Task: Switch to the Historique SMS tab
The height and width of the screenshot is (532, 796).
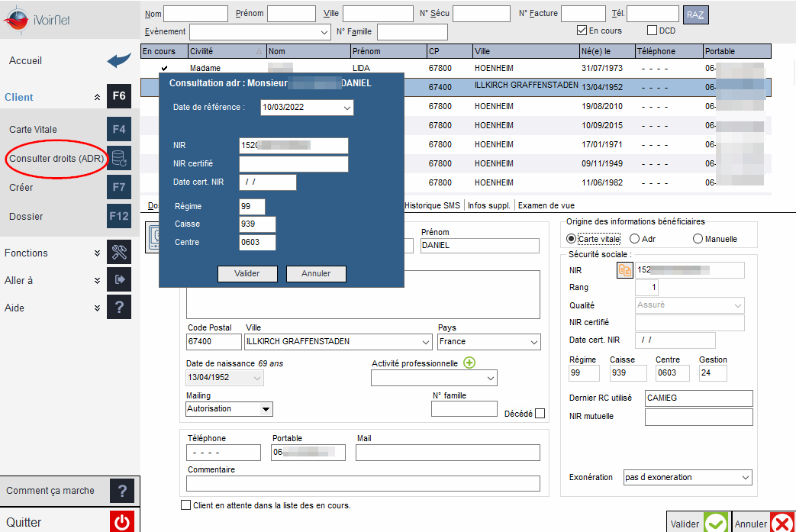Action: coord(432,205)
